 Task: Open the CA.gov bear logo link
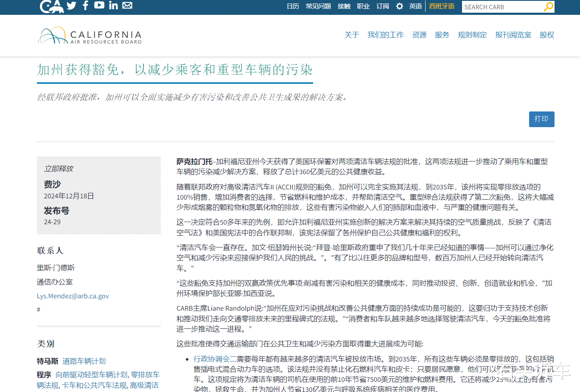(x=52, y=6)
